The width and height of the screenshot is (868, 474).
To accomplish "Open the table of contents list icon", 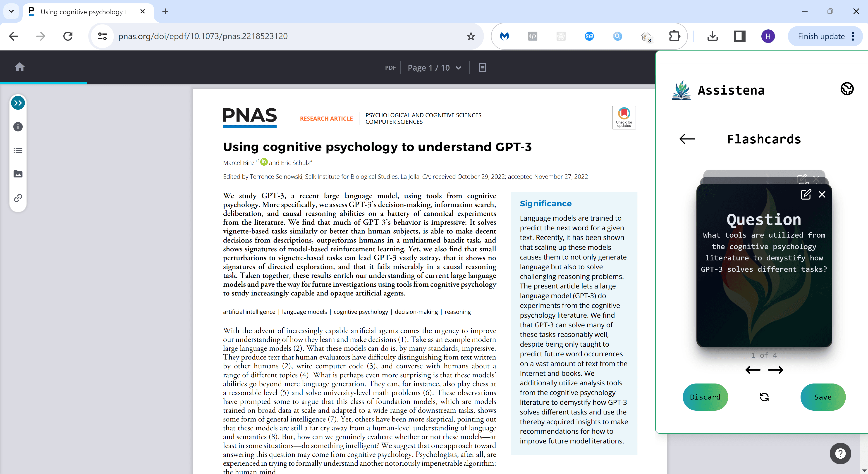I will (x=18, y=150).
